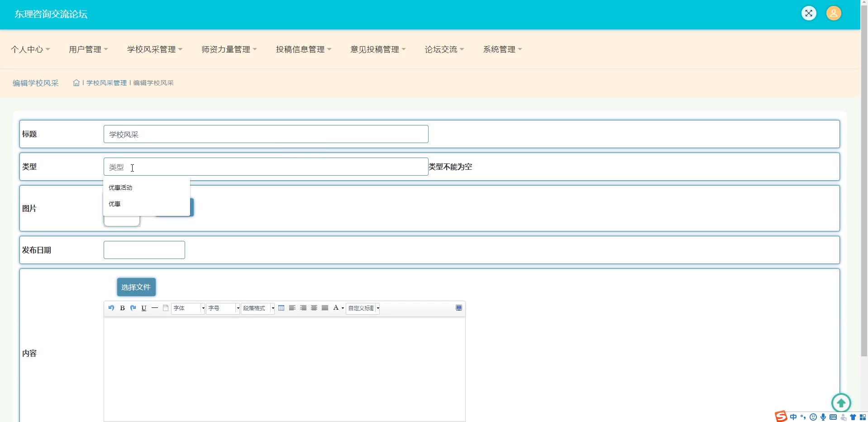Open IME skin shirt icon
The height and width of the screenshot is (422, 868).
tap(853, 417)
